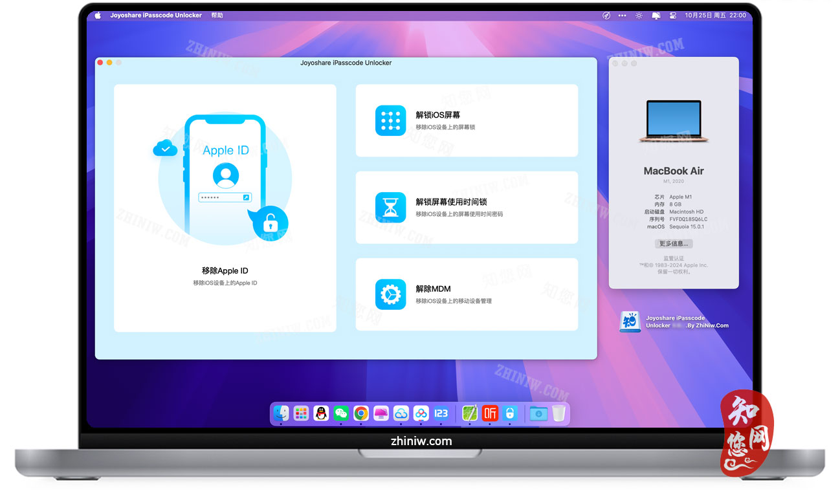Image resolution: width=840 pixels, height=504 pixels.
Task: Click the Joyoshare iPasscode Unlocker window title
Action: point(346,63)
